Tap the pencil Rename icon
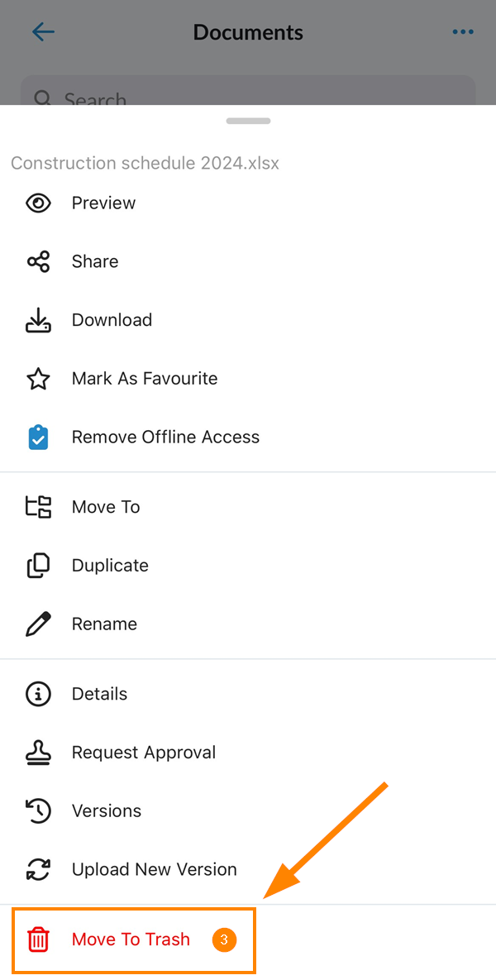This screenshot has height=980, width=496. click(x=38, y=624)
